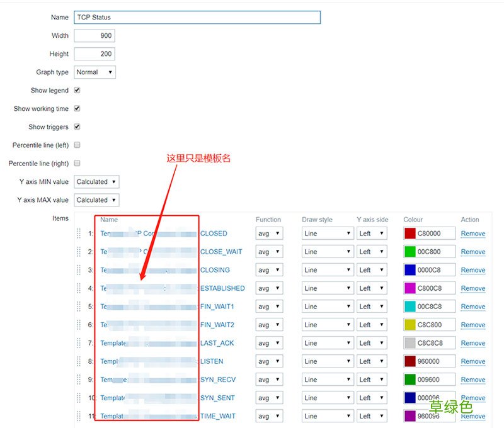The image size is (504, 428).
Task: Open the red C80000 colour swatch
Action: pyautogui.click(x=410, y=234)
